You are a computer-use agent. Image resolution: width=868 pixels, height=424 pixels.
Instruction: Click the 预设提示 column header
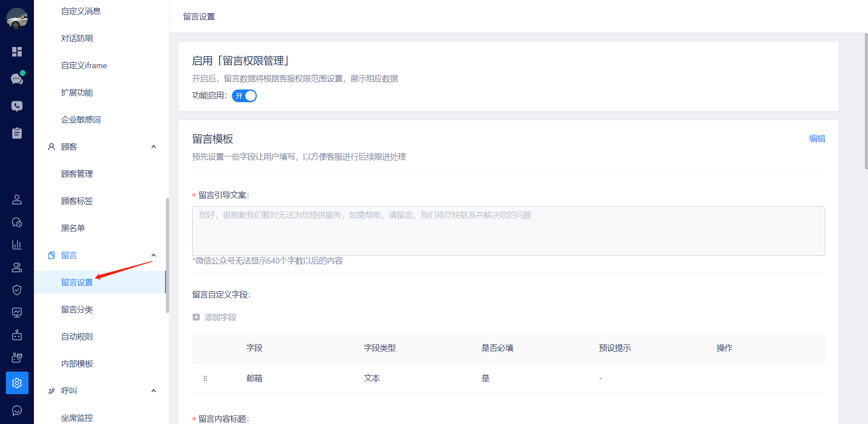(615, 348)
